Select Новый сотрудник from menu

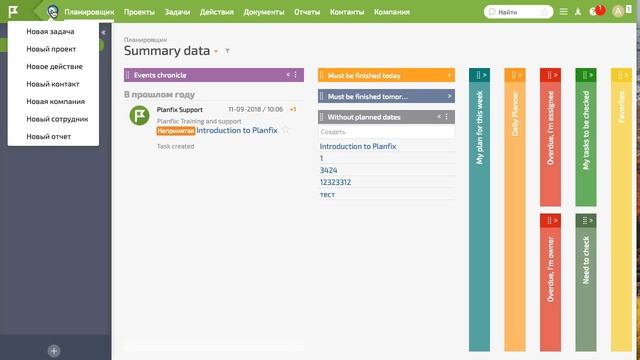point(57,119)
